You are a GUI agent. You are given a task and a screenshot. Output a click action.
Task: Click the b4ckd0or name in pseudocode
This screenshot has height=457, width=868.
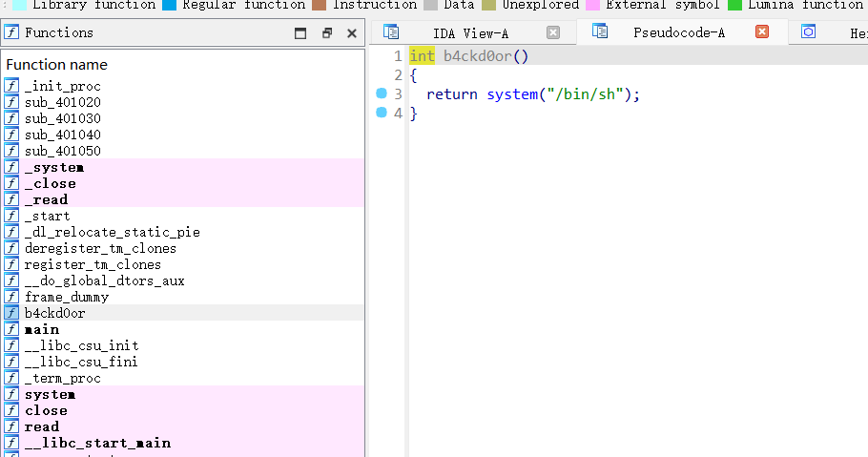tap(477, 55)
